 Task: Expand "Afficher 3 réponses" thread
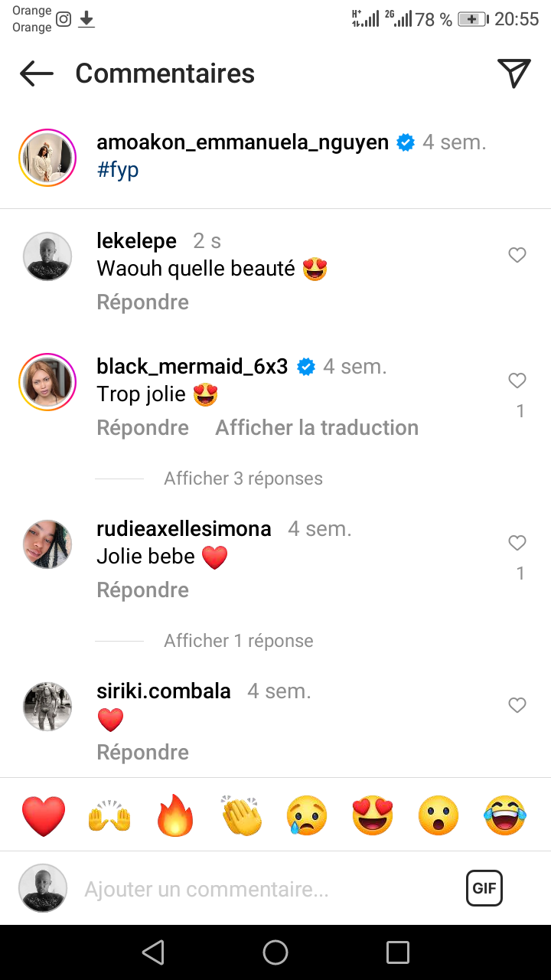[x=243, y=479]
